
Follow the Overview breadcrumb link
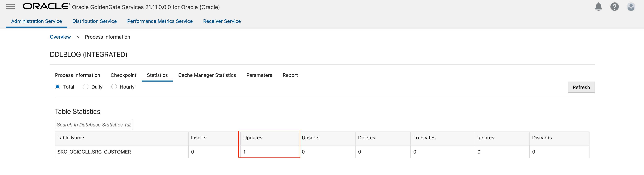click(x=60, y=37)
